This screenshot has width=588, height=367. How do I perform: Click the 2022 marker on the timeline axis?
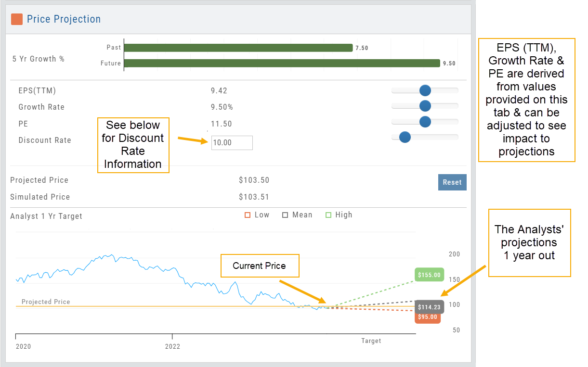172,346
